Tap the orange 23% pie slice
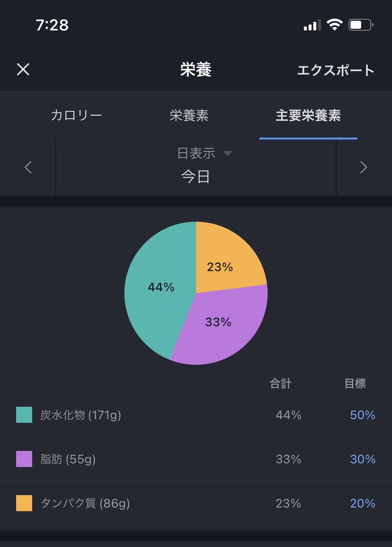 click(x=227, y=261)
